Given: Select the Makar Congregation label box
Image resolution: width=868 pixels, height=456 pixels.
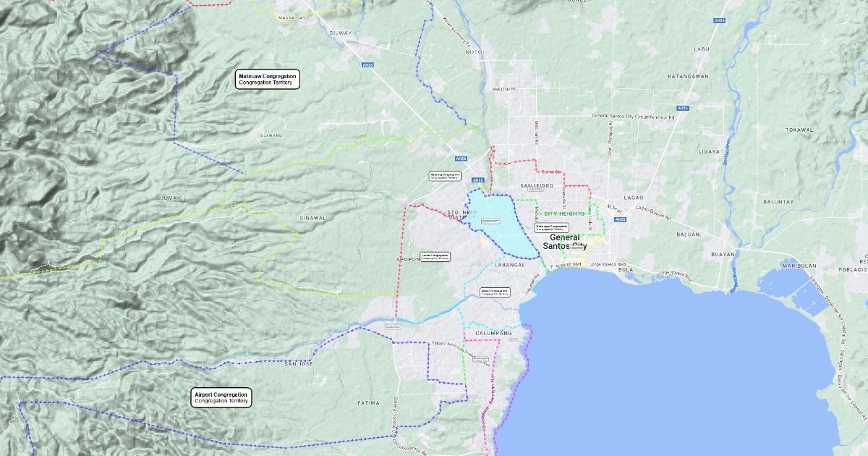Looking at the screenshot, I should 495,292.
